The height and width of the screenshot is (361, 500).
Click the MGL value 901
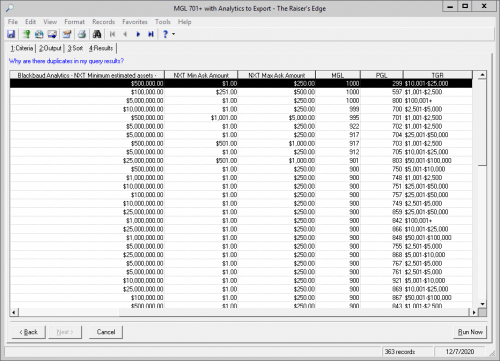coord(354,161)
